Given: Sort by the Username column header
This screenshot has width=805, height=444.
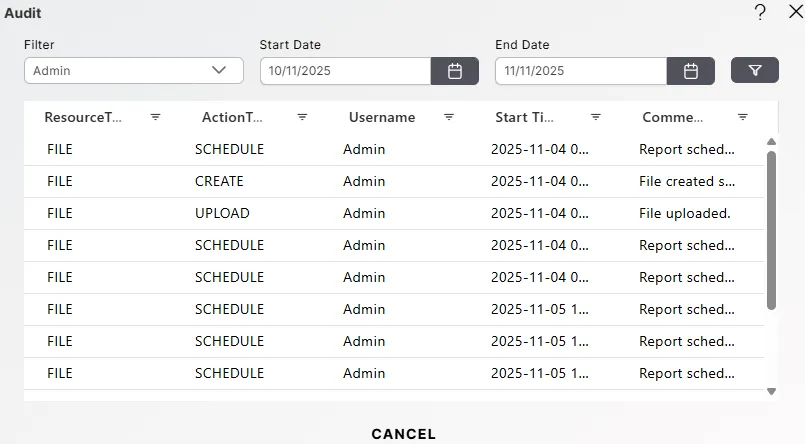Looking at the screenshot, I should (382, 117).
